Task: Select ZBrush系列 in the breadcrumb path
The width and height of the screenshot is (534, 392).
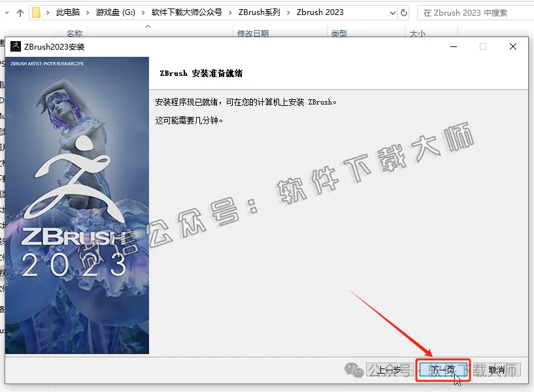Action: tap(259, 12)
